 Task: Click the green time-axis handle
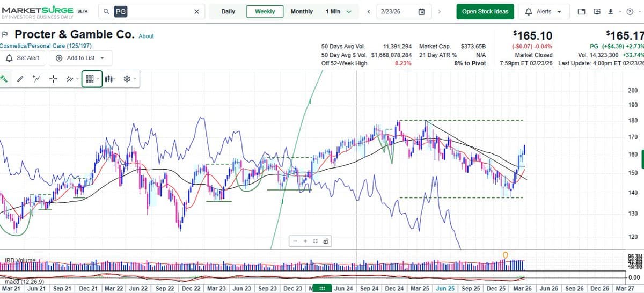(322, 289)
